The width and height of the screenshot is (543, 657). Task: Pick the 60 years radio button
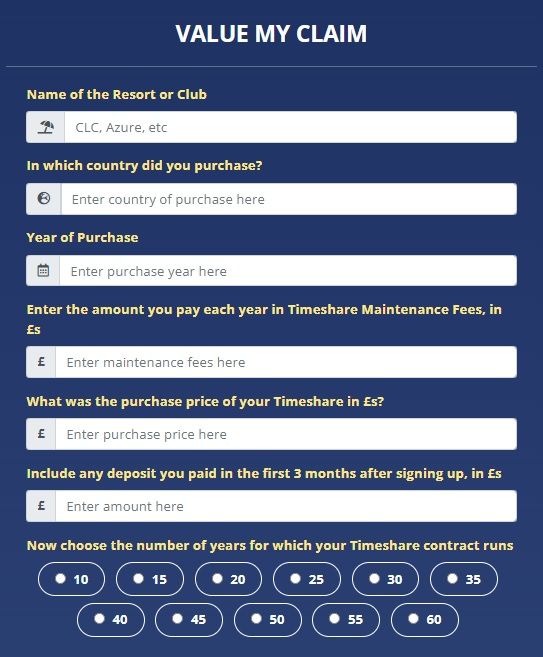[425, 620]
